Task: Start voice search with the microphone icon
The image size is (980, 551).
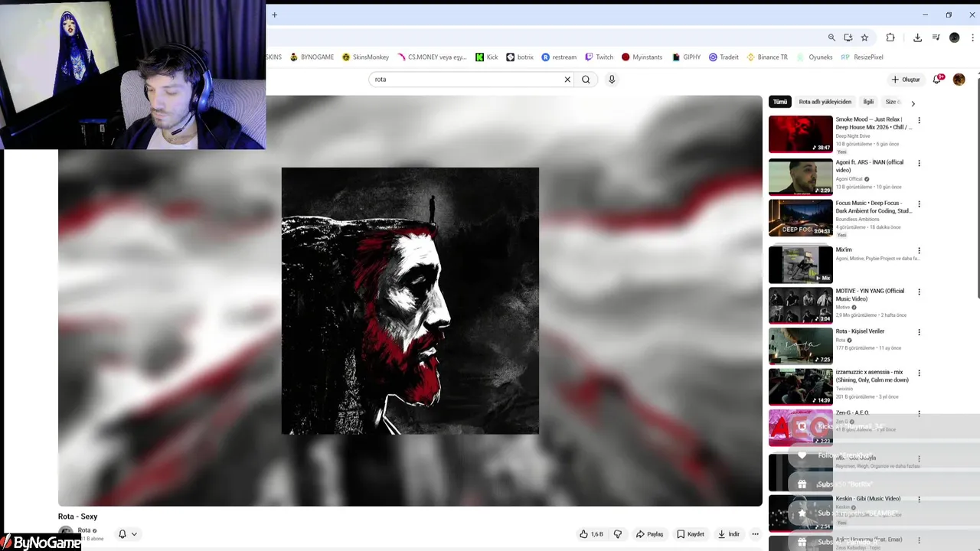Action: tap(612, 80)
